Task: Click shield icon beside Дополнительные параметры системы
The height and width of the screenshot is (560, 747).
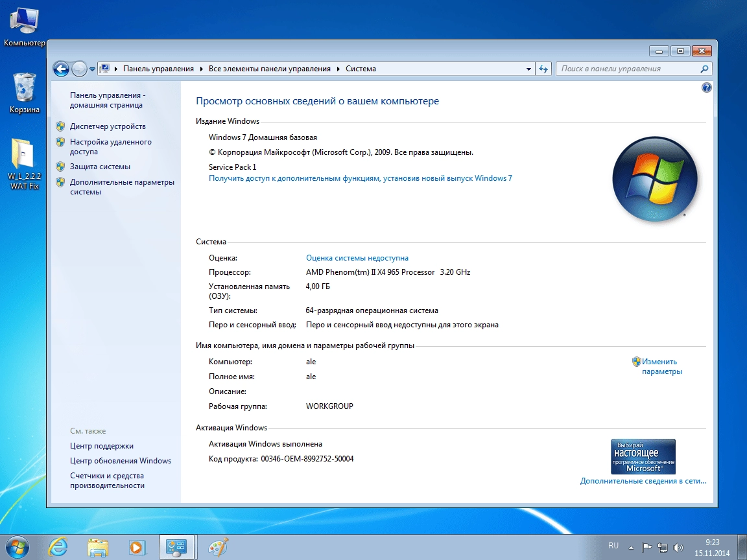Action: click(60, 182)
